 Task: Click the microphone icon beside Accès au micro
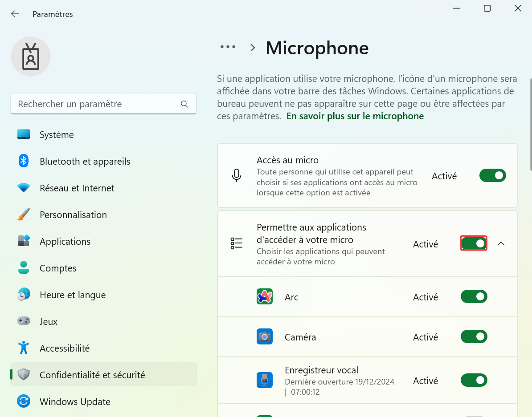point(237,175)
